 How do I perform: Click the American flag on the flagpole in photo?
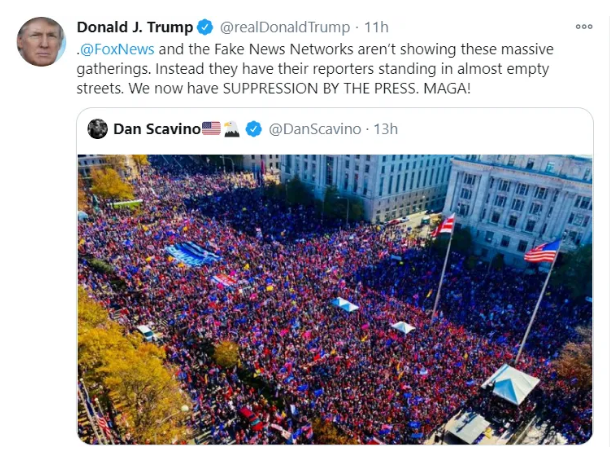543,252
